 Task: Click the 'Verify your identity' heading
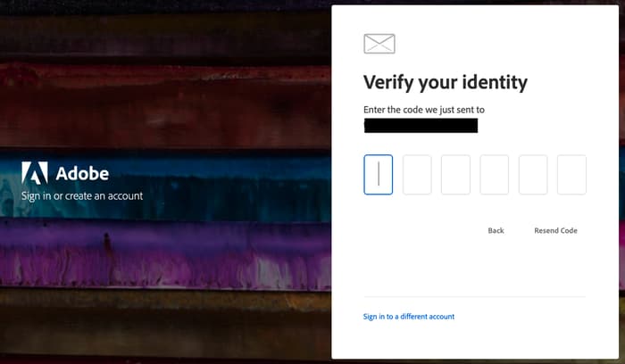pyautogui.click(x=446, y=83)
